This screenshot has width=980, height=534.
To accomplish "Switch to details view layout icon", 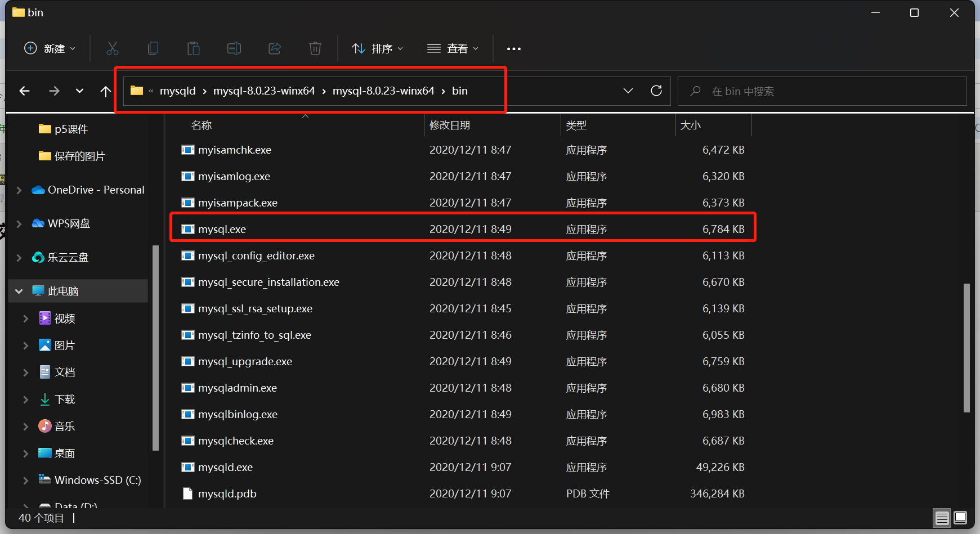I will pyautogui.click(x=942, y=518).
